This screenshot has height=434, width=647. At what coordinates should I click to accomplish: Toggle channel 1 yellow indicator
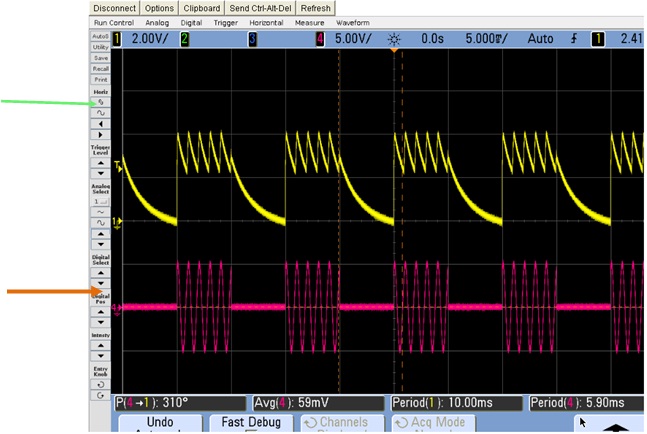coord(116,39)
